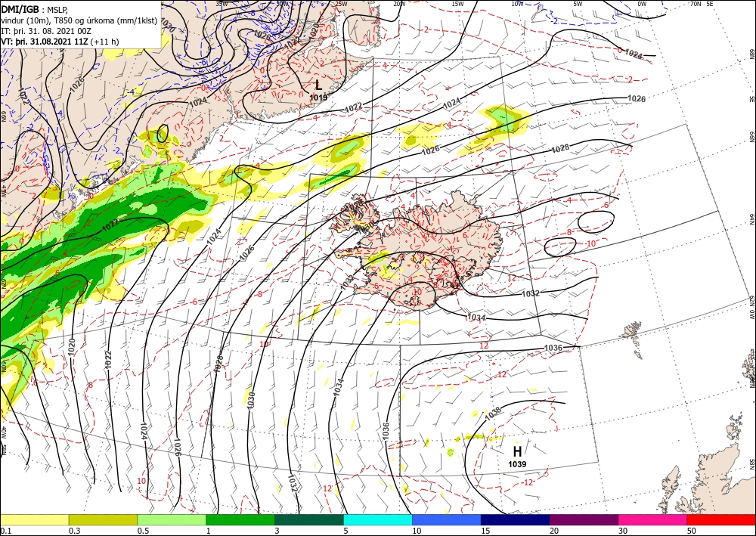Click the cyan 5–10 legend swatch
The height and width of the screenshot is (536, 756).
tap(378, 519)
